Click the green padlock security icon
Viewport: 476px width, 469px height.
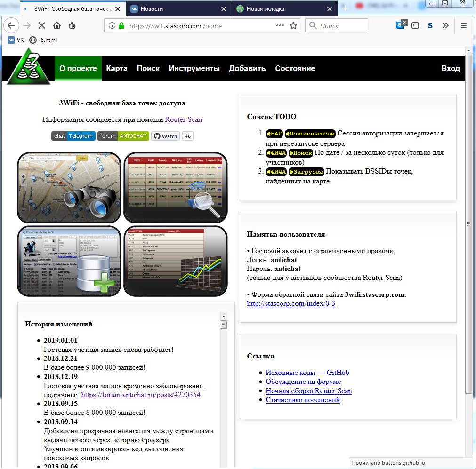coord(121,25)
